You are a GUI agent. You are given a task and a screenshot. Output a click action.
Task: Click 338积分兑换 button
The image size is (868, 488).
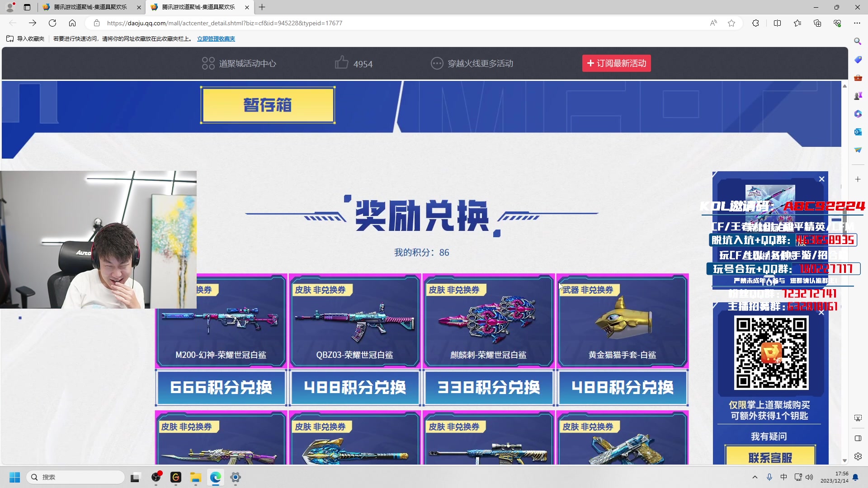[489, 388]
